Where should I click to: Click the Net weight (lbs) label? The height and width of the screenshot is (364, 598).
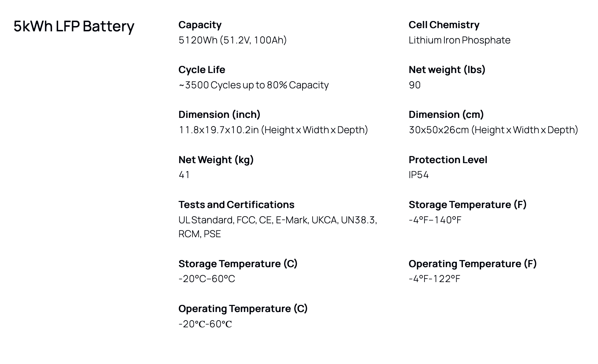(x=447, y=70)
